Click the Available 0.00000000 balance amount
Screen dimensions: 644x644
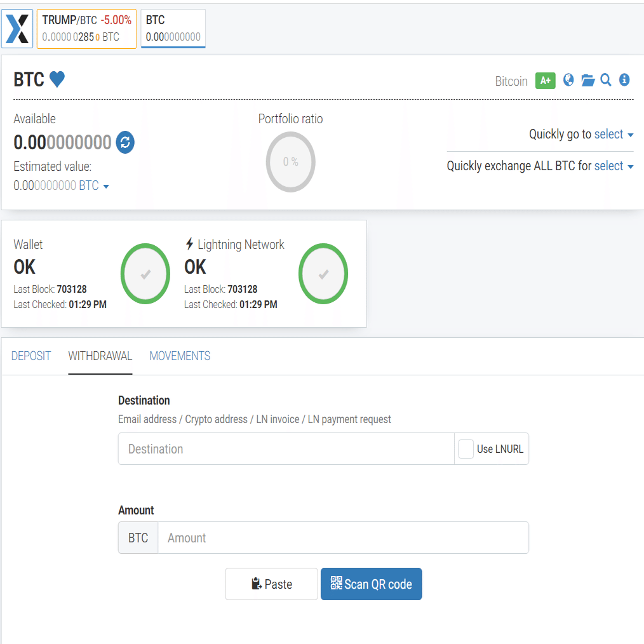coord(62,142)
